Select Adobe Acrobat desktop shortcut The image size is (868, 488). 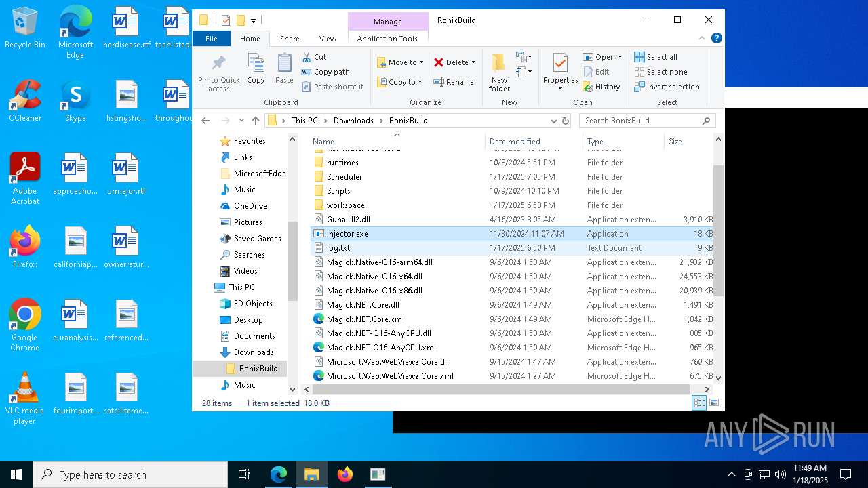[x=25, y=179]
